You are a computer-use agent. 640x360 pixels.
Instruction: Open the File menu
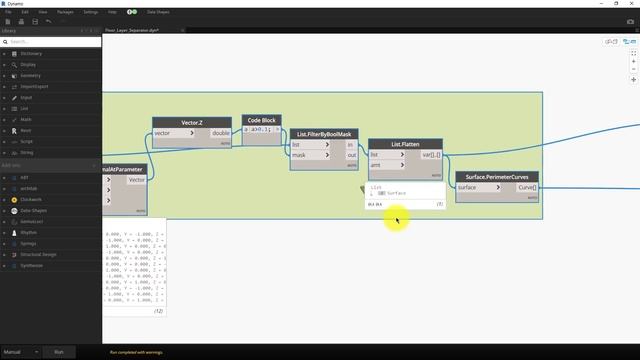(x=8, y=12)
